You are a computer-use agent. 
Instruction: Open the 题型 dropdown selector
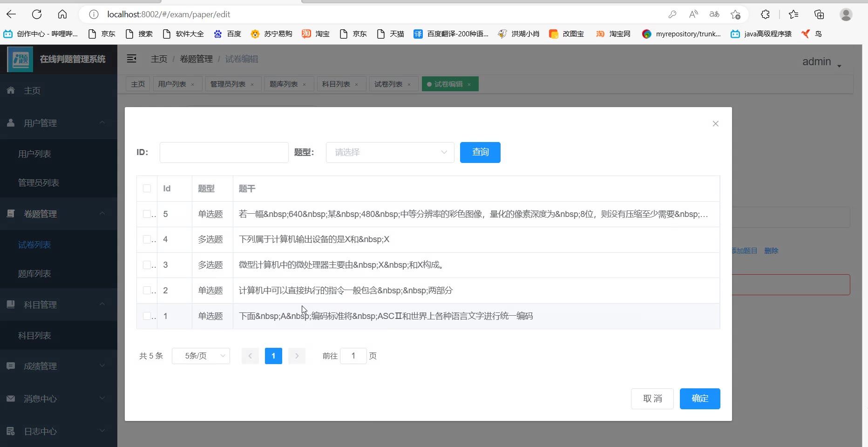click(390, 152)
